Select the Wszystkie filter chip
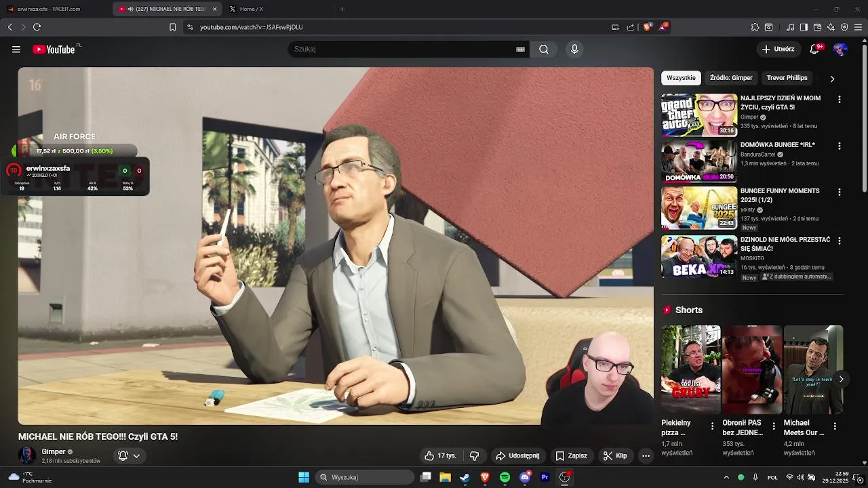This screenshot has width=868, height=488. (681, 78)
